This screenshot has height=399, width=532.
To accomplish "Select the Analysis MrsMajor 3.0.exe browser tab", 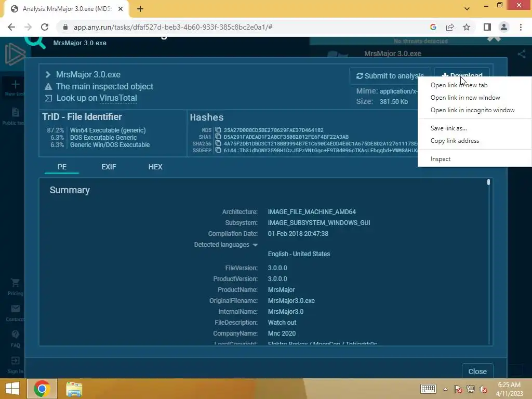I will 66,9.
